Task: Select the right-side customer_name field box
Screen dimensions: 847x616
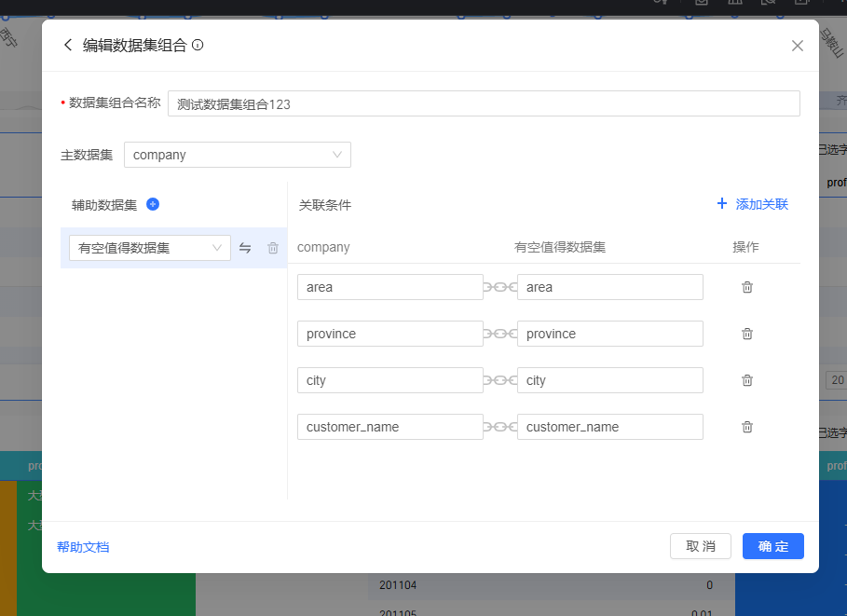Action: [609, 427]
